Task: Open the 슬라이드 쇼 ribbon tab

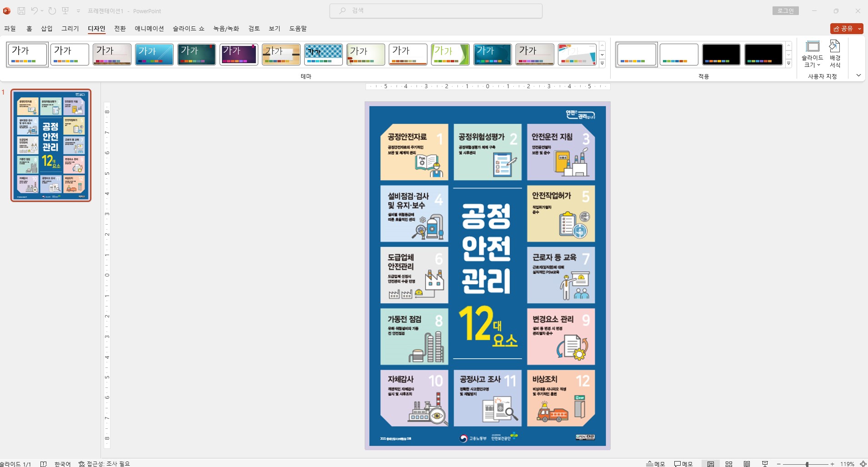Action: [189, 28]
